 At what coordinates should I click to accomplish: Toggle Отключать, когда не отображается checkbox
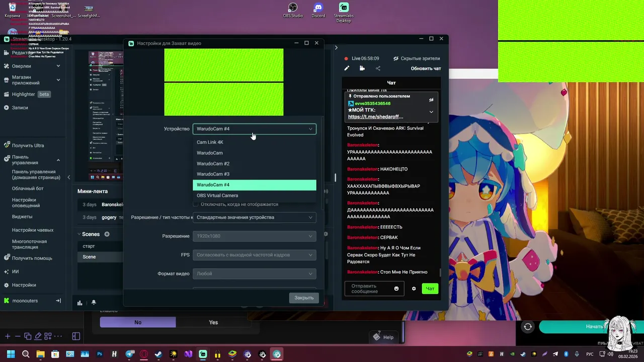click(x=196, y=204)
